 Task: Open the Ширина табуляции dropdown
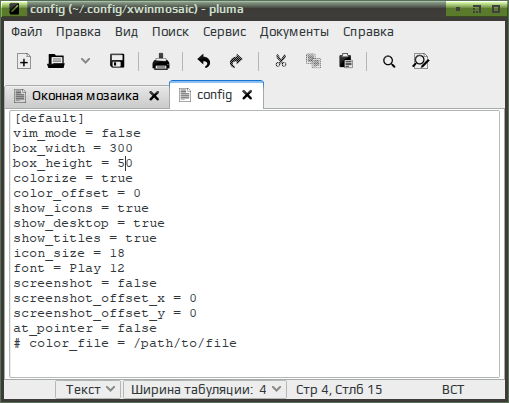(x=205, y=389)
